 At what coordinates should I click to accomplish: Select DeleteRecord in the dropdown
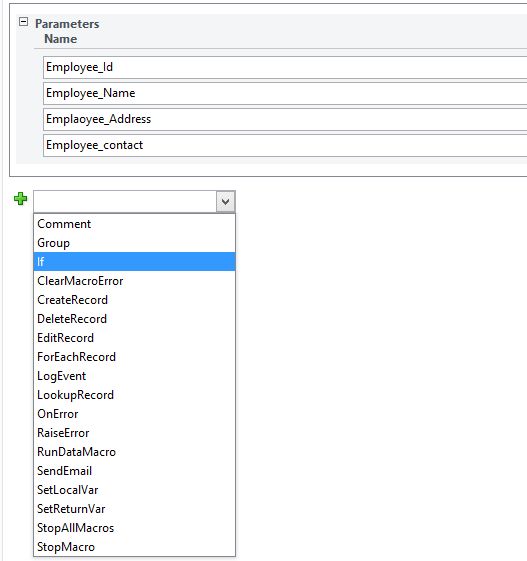point(135,319)
